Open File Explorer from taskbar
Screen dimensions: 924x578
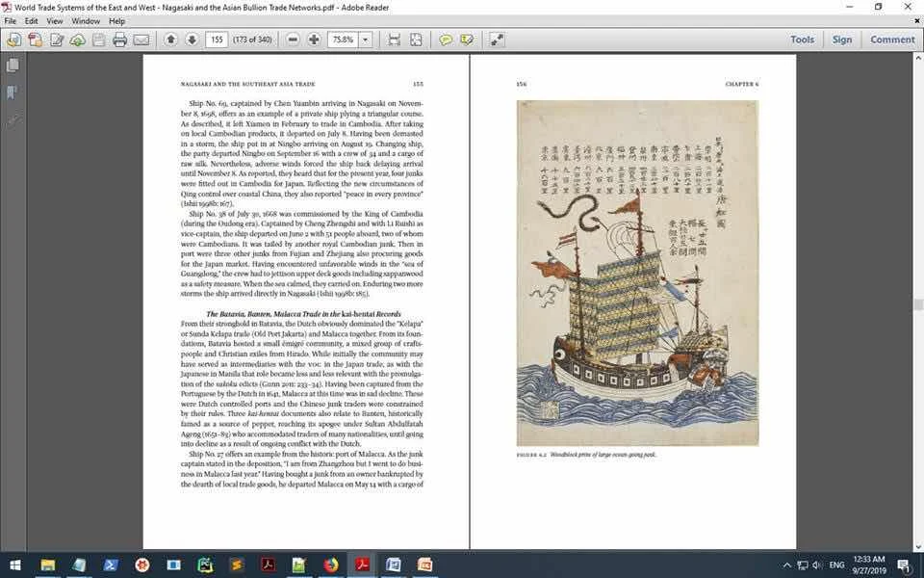48,565
